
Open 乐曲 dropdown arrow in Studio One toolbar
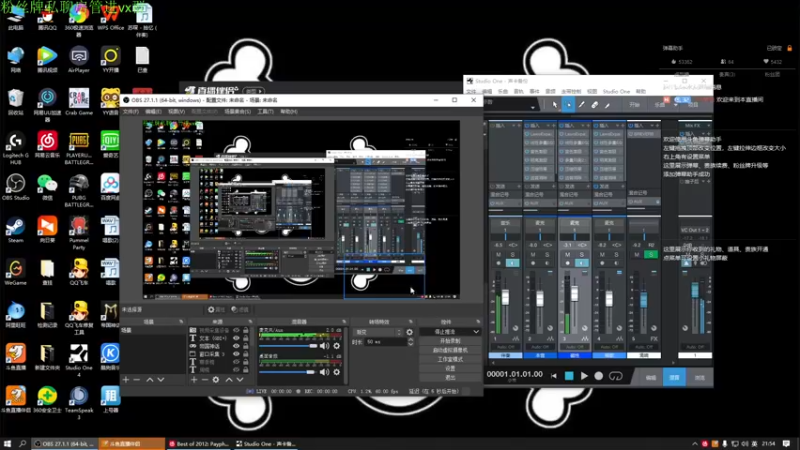tap(675, 105)
